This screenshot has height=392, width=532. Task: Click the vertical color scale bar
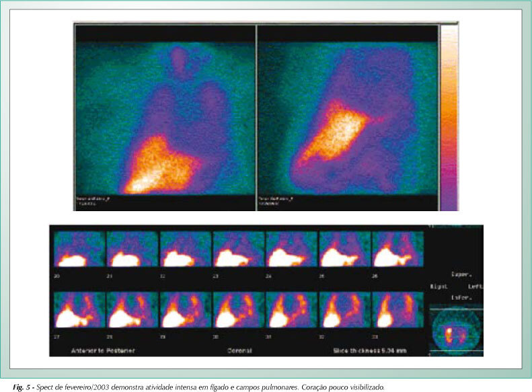tap(449, 118)
